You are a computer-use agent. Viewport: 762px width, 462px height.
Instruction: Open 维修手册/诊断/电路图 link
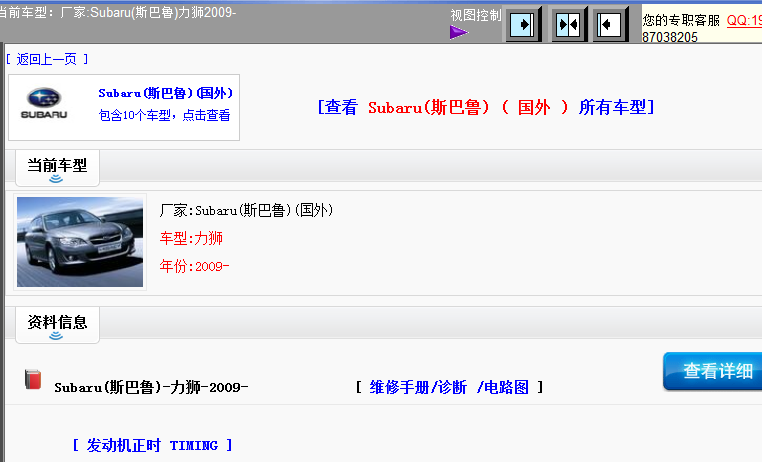click(x=449, y=387)
